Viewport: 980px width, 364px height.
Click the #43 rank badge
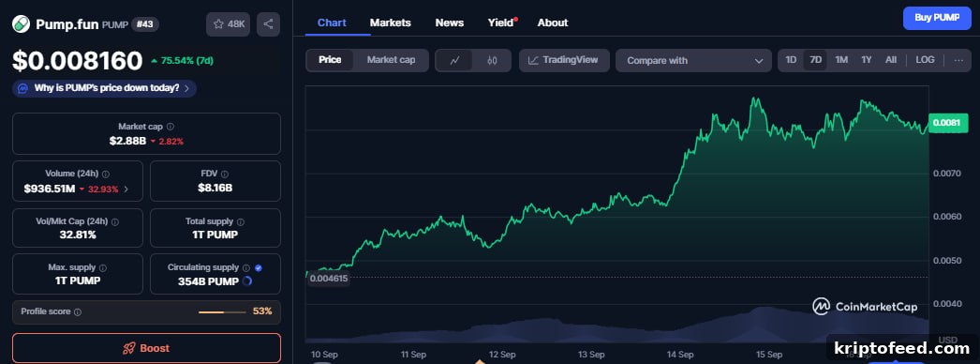[145, 24]
